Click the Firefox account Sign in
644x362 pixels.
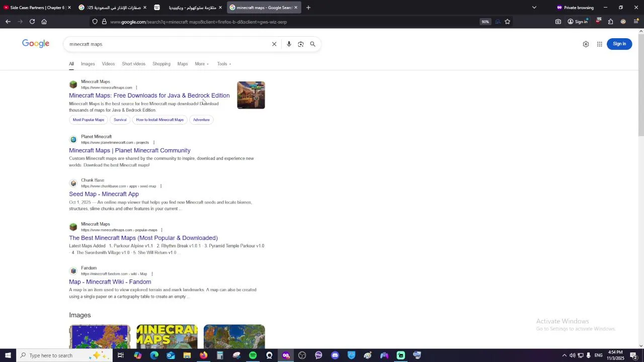(x=578, y=22)
